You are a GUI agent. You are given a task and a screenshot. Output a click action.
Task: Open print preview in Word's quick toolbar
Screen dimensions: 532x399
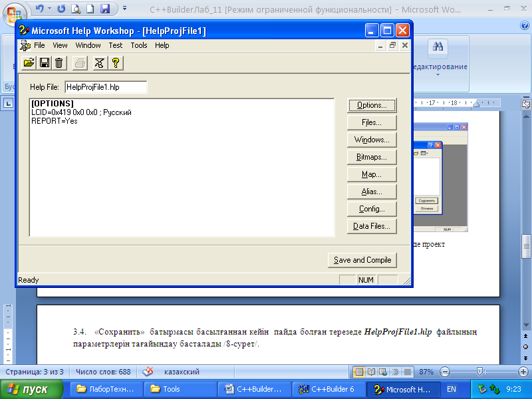(76, 9)
